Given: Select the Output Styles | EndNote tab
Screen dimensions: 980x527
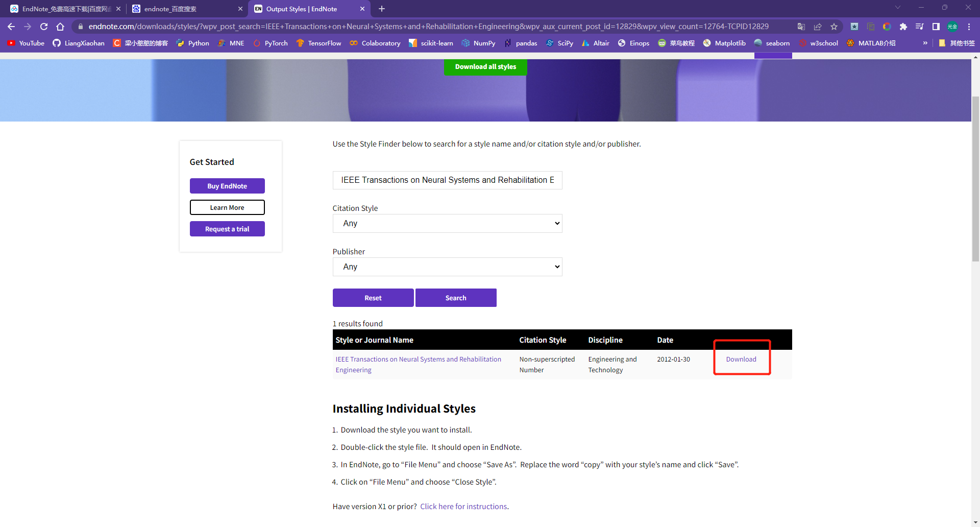Looking at the screenshot, I should click(309, 9).
